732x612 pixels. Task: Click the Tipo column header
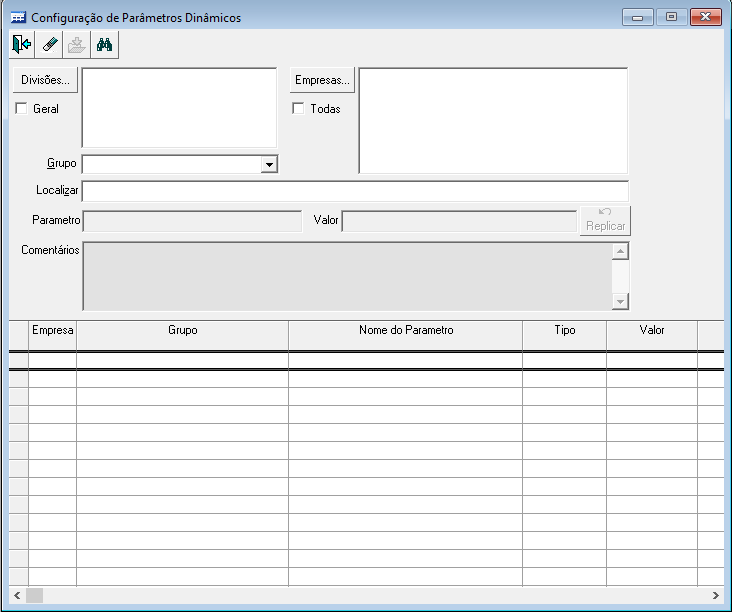point(564,335)
